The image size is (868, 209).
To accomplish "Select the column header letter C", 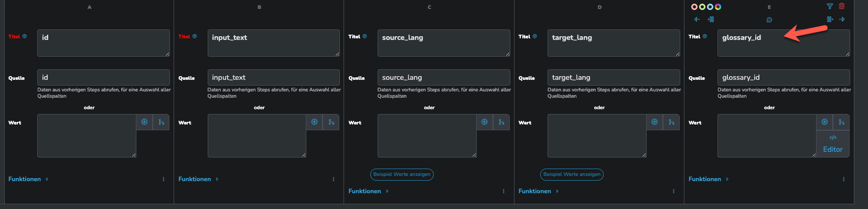I will tap(430, 7).
